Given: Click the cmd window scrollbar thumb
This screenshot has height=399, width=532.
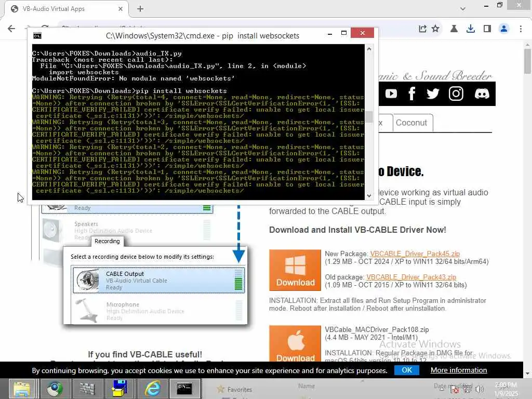Looking at the screenshot, I should coord(369,117).
